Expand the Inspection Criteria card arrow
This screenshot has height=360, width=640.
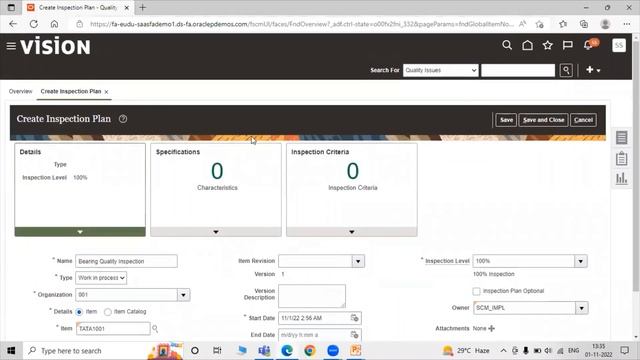click(352, 232)
